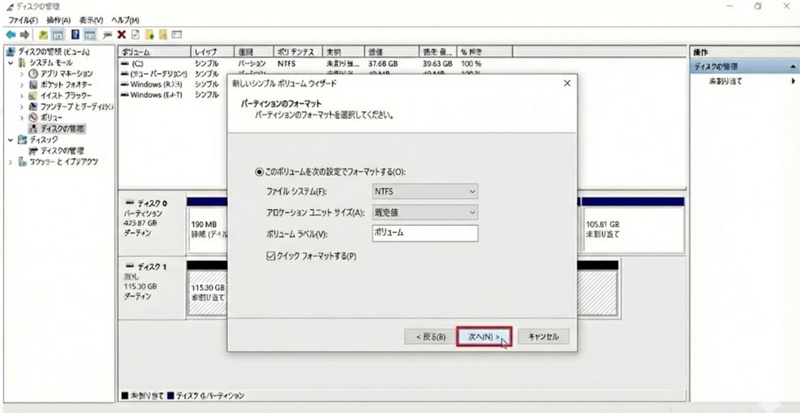Viewport: 800px width, 413px height.
Task: Click the red X Delete toolbar icon
Action: 121,35
